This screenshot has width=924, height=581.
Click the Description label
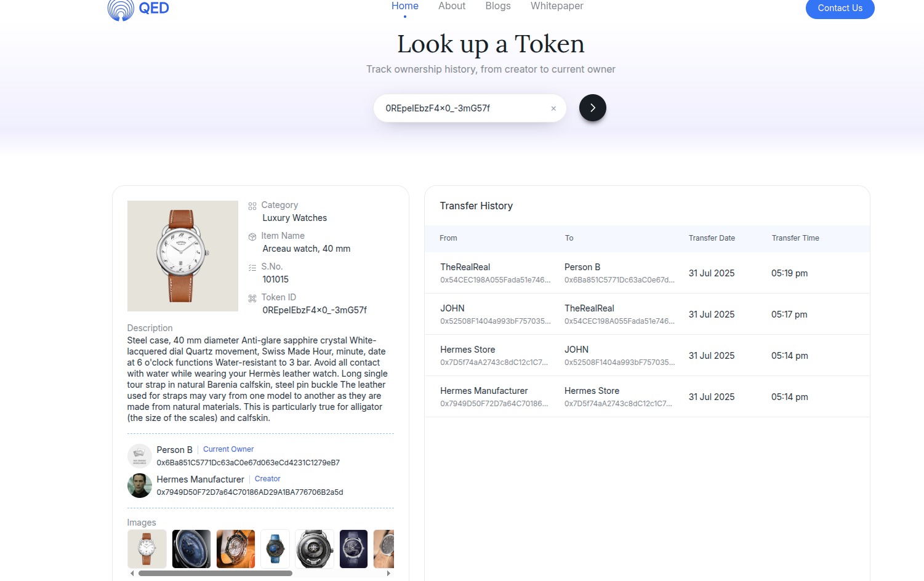point(150,328)
